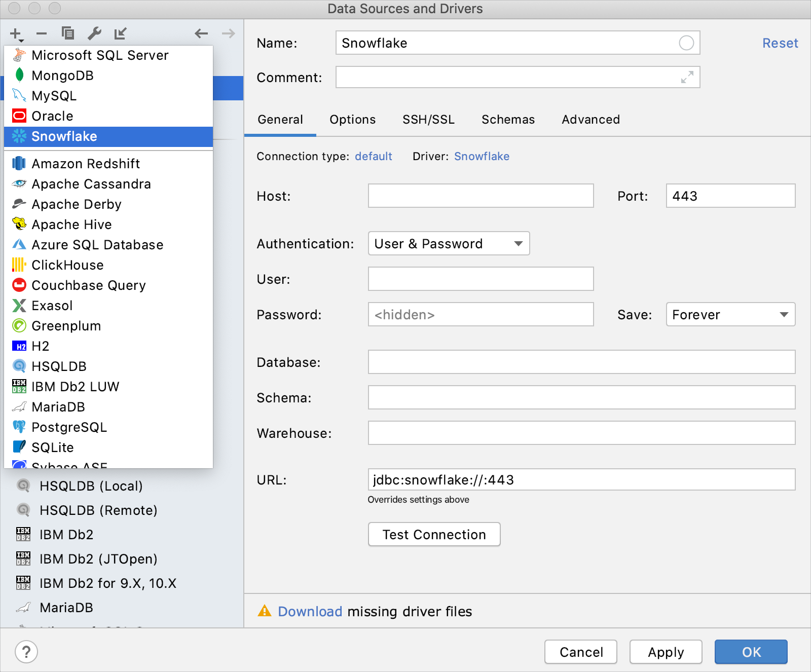The image size is (811, 672).
Task: Click the Port field showing 443
Action: click(x=730, y=196)
